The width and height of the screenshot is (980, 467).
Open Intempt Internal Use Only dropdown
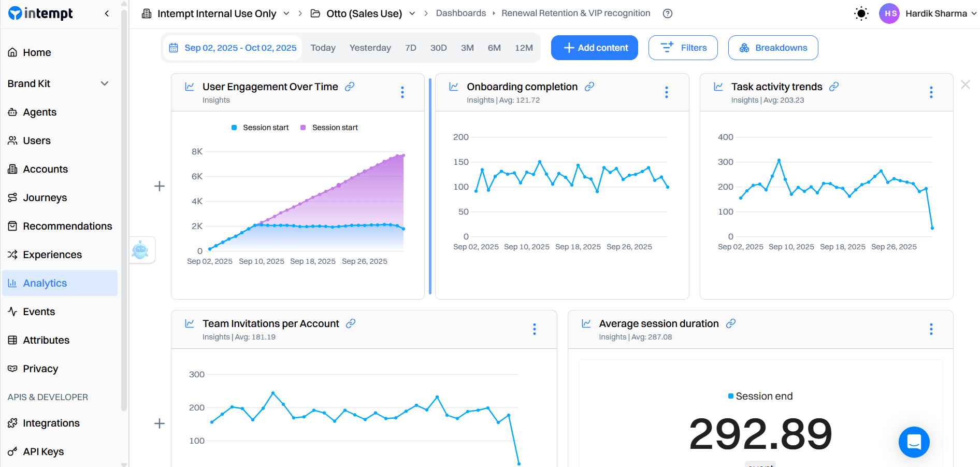[x=216, y=13]
